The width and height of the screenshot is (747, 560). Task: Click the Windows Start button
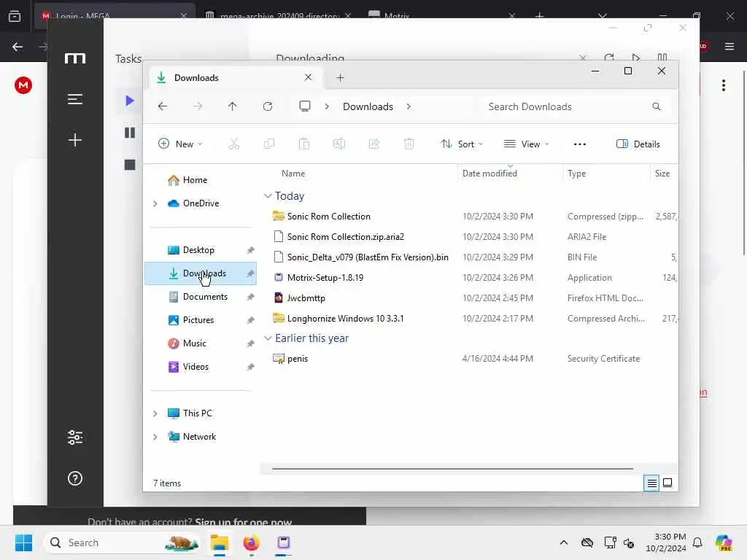[x=23, y=542]
